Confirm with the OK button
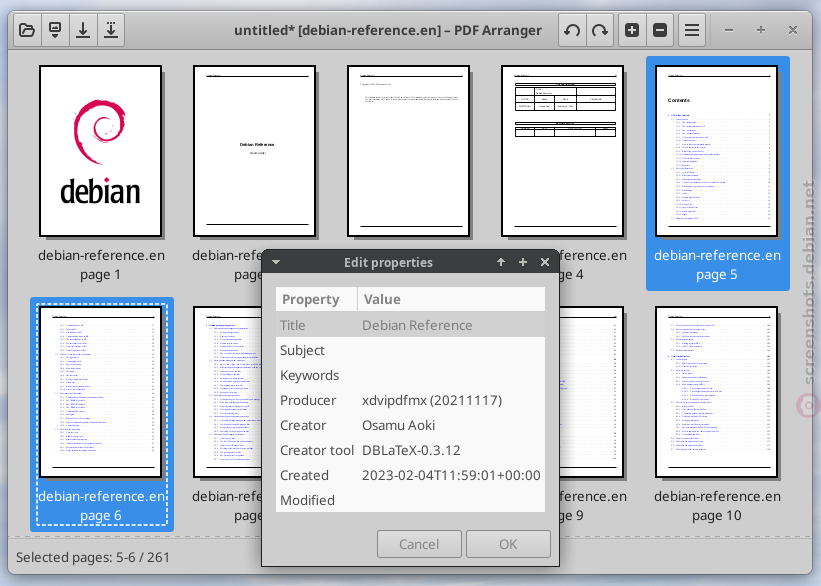Image resolution: width=821 pixels, height=586 pixels. (508, 544)
